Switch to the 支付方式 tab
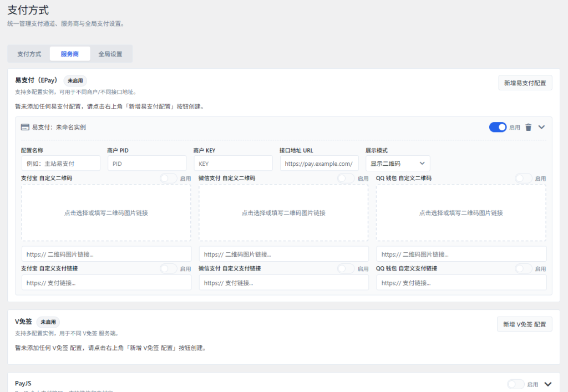This screenshot has width=568, height=392. [x=29, y=54]
